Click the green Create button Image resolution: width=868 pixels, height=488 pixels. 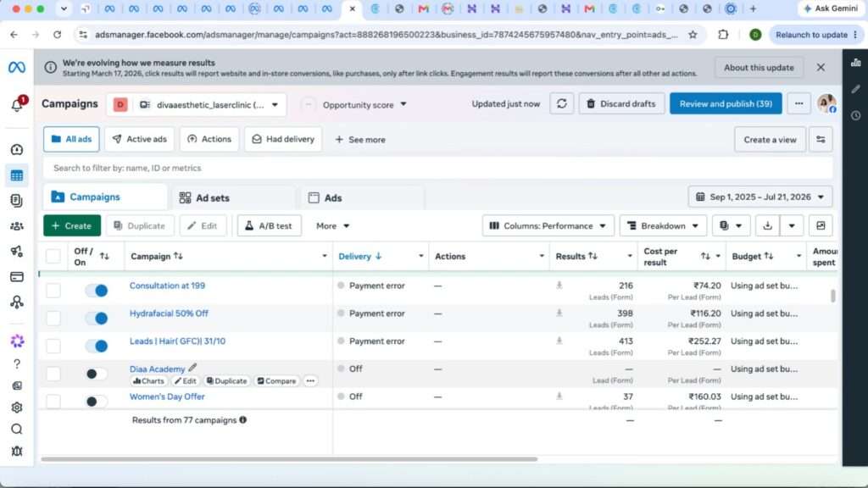click(x=72, y=225)
